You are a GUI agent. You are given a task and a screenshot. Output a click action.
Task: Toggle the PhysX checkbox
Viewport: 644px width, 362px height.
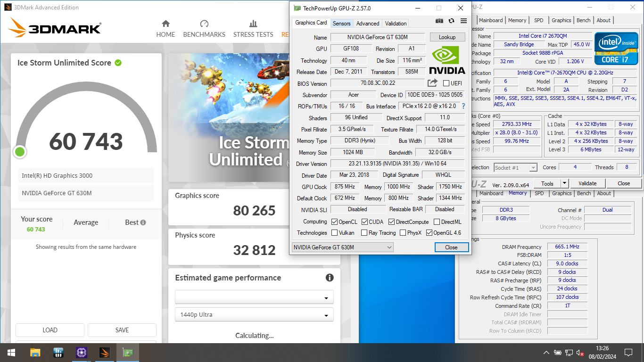(403, 233)
